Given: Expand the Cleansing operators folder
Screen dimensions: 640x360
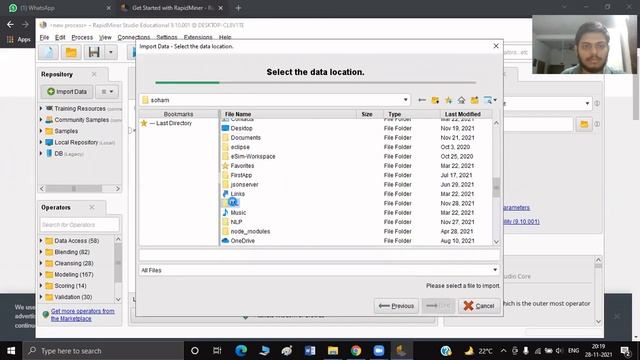Looking at the screenshot, I should [x=41, y=263].
